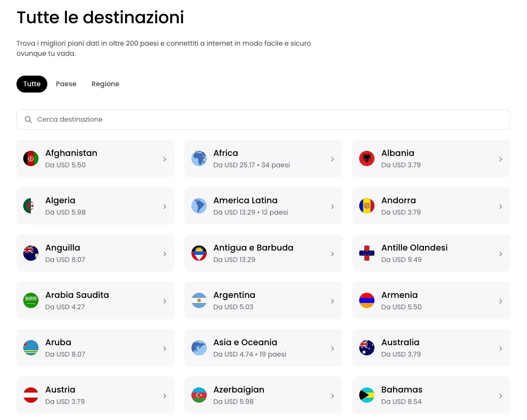
Task: Click the Bahamas flag icon
Action: point(366,395)
